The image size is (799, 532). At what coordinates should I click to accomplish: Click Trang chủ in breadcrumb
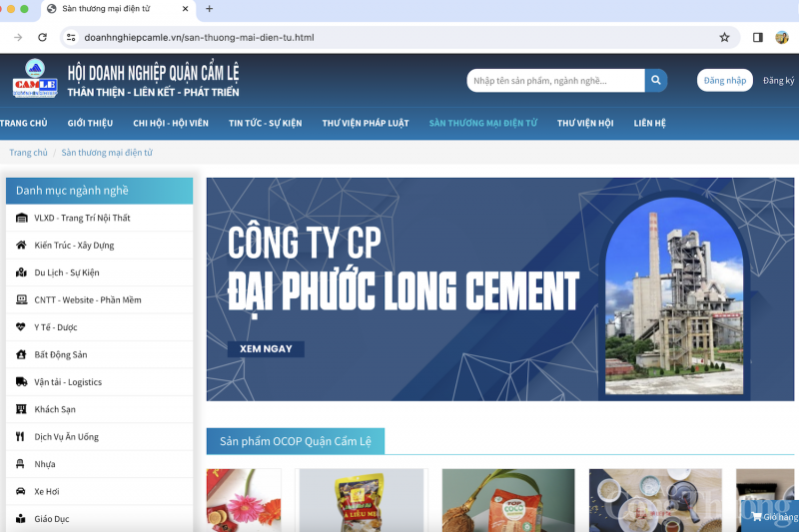[x=28, y=153]
